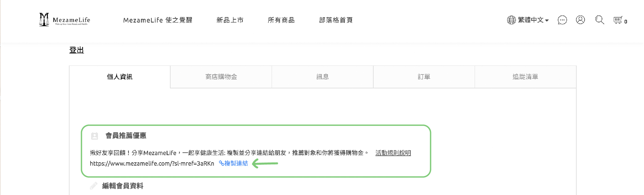The height and width of the screenshot is (195, 644).
Task: Open 所有商品 menu item
Action: [x=281, y=20]
